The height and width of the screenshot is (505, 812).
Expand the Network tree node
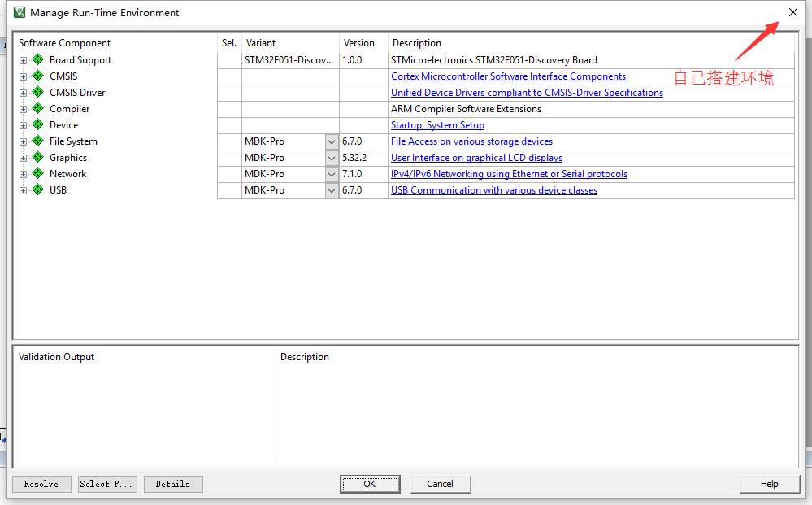(23, 175)
